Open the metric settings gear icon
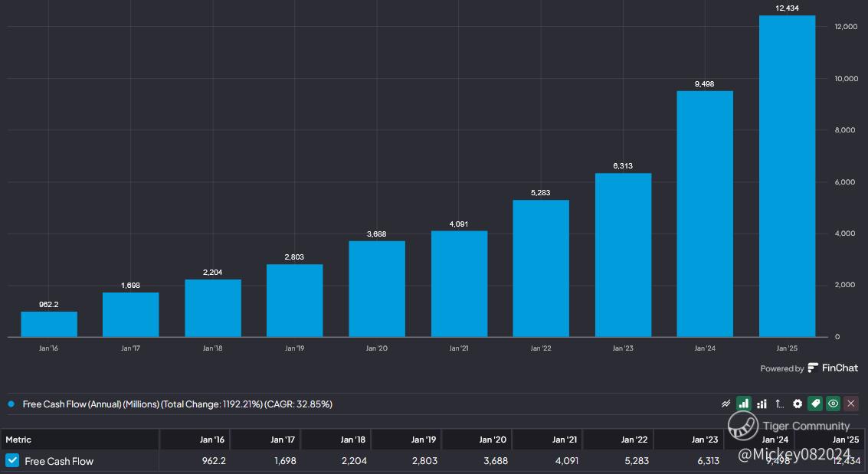 [x=798, y=404]
